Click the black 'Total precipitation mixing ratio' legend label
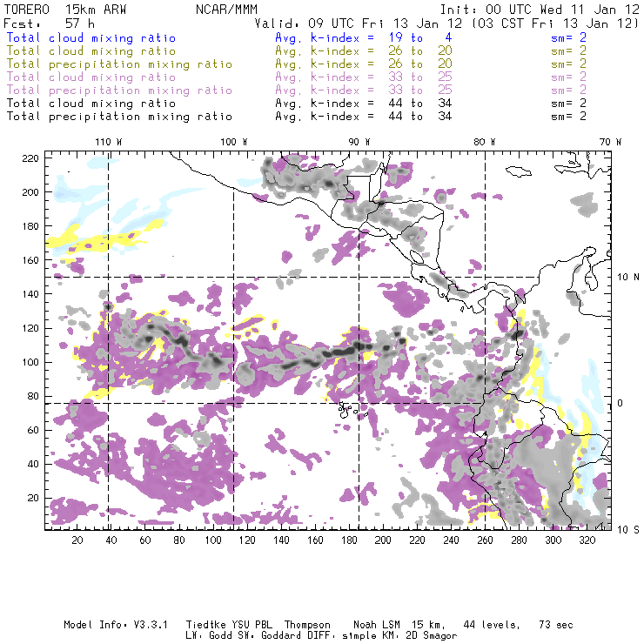644x644 pixels. coord(119,117)
